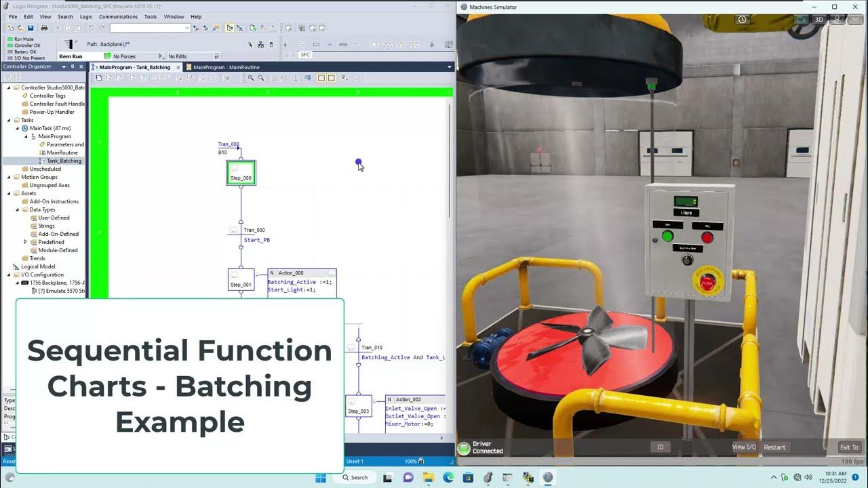Image resolution: width=868 pixels, height=488 pixels.
Task: Click the IO button in simulator
Action: click(660, 447)
